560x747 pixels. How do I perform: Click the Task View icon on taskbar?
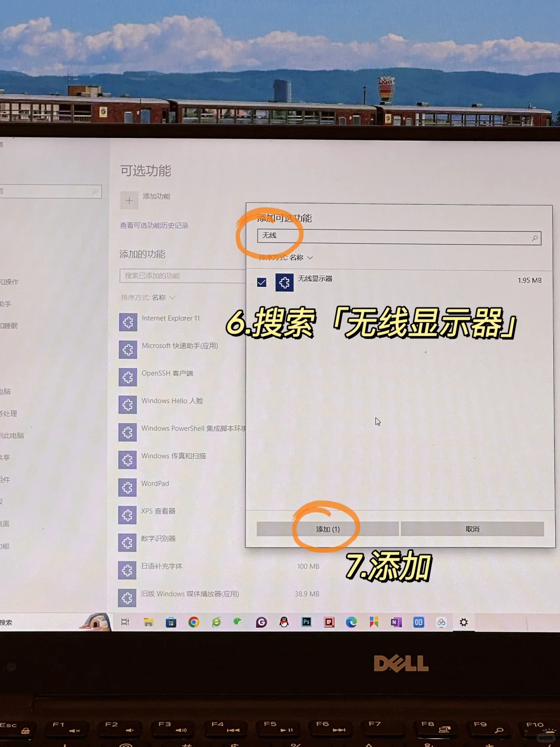124,622
